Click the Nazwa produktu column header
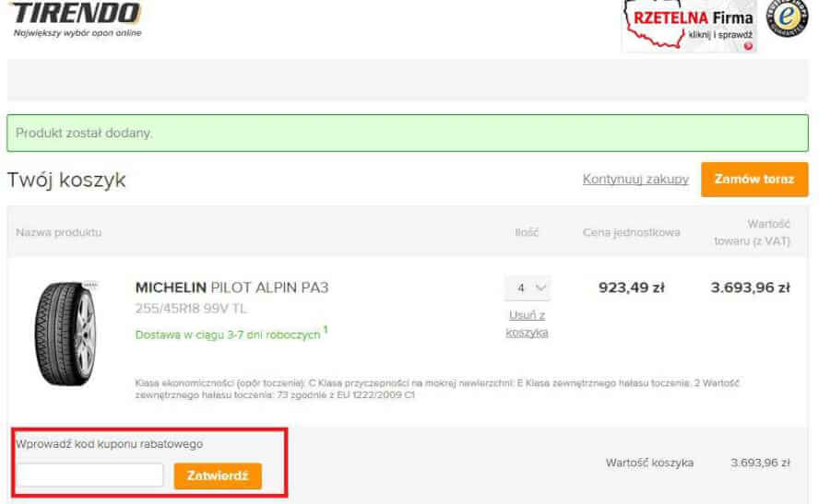Viewport: 830px width, 504px height. click(x=59, y=232)
